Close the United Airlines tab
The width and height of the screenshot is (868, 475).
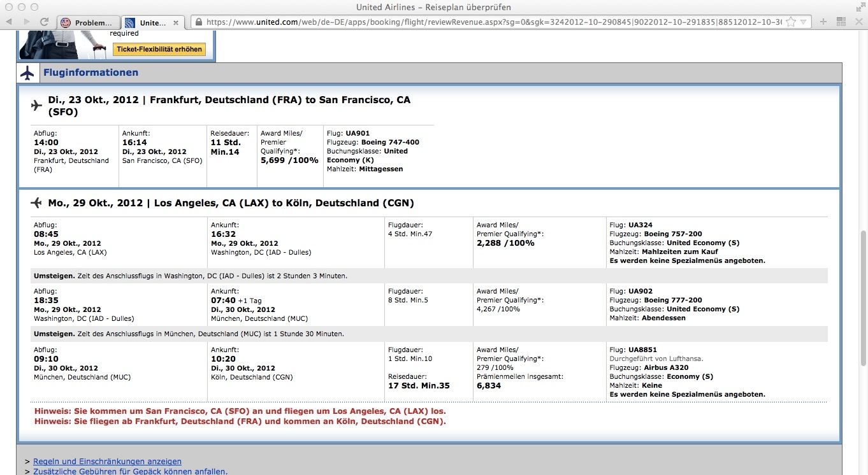pos(176,23)
